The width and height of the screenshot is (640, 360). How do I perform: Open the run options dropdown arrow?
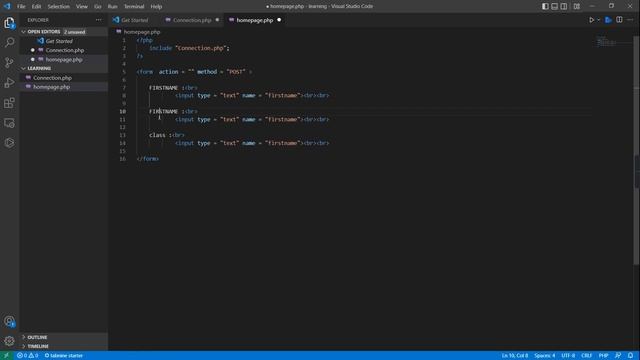tap(598, 20)
